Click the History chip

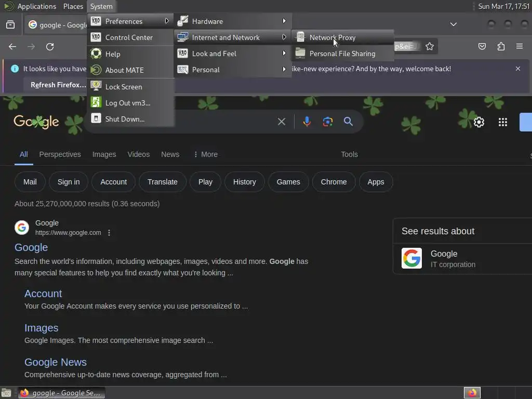click(x=244, y=182)
